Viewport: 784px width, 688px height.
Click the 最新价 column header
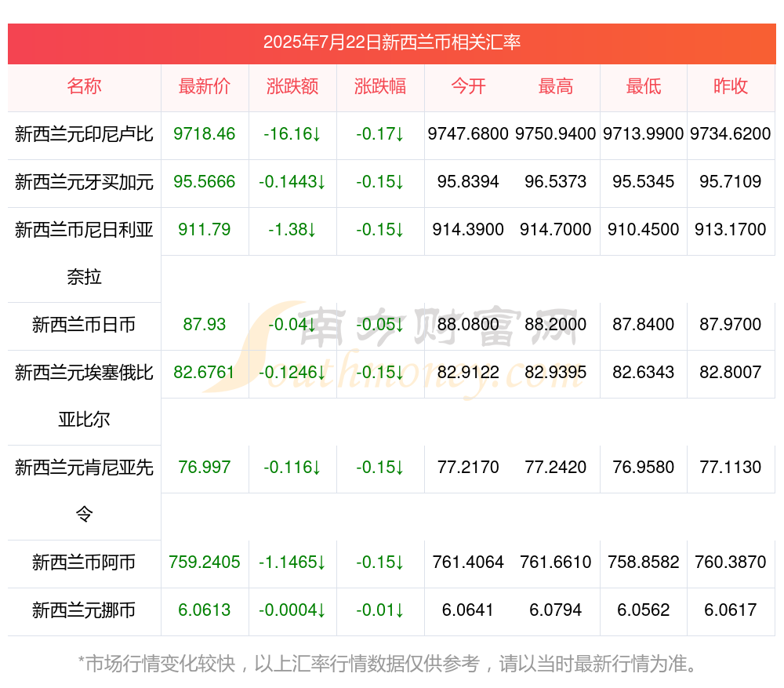click(x=205, y=86)
